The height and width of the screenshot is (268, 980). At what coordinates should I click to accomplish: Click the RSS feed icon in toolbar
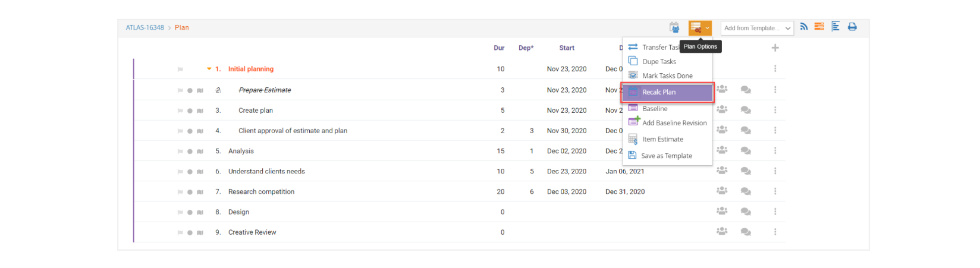coord(804,27)
